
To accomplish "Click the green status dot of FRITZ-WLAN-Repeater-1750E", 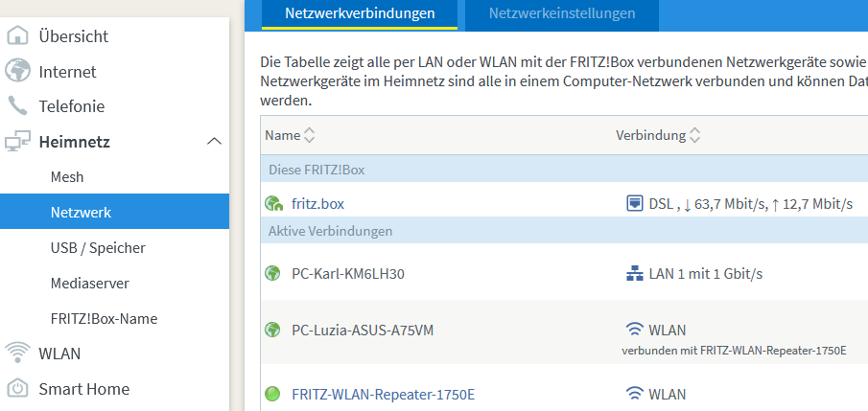I will coord(272,395).
